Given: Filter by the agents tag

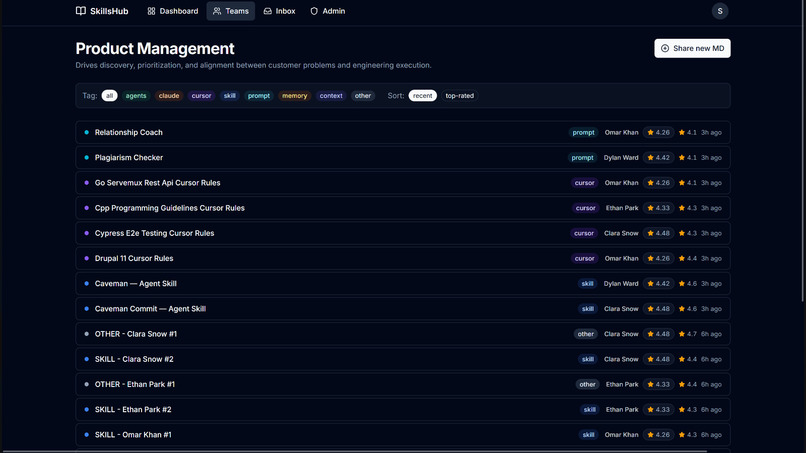Looking at the screenshot, I should (x=136, y=96).
